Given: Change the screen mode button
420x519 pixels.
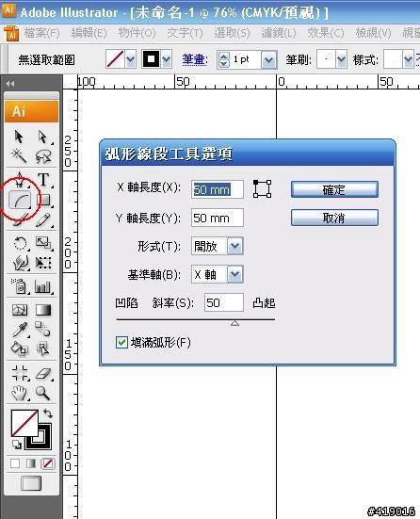Looking at the screenshot, I should click(x=31, y=483).
